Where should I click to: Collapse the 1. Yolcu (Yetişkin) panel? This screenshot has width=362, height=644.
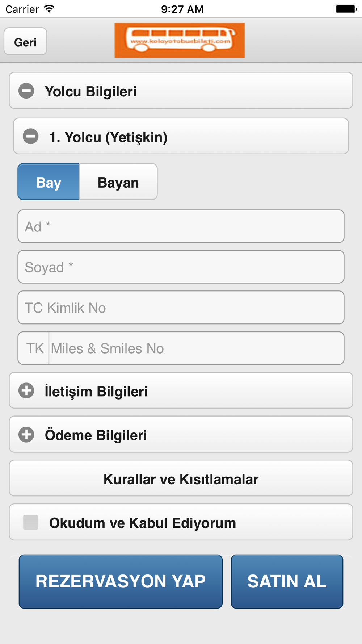[181, 136]
